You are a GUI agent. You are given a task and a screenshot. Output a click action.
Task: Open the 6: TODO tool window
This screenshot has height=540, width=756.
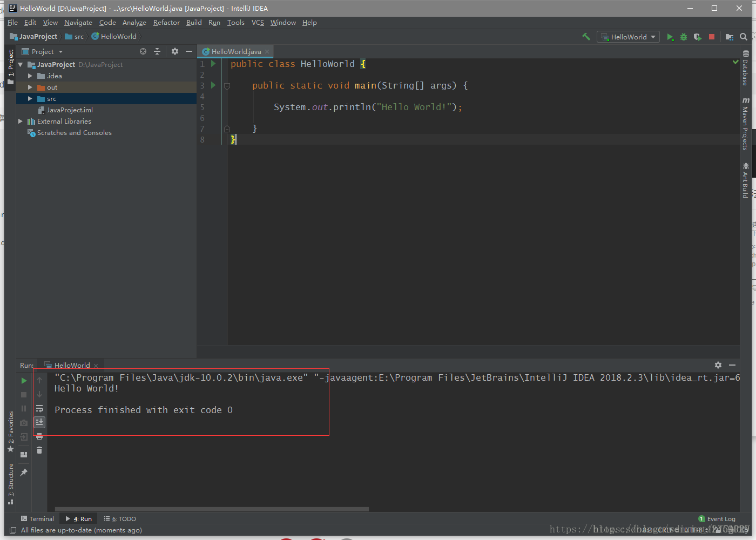[120, 518]
